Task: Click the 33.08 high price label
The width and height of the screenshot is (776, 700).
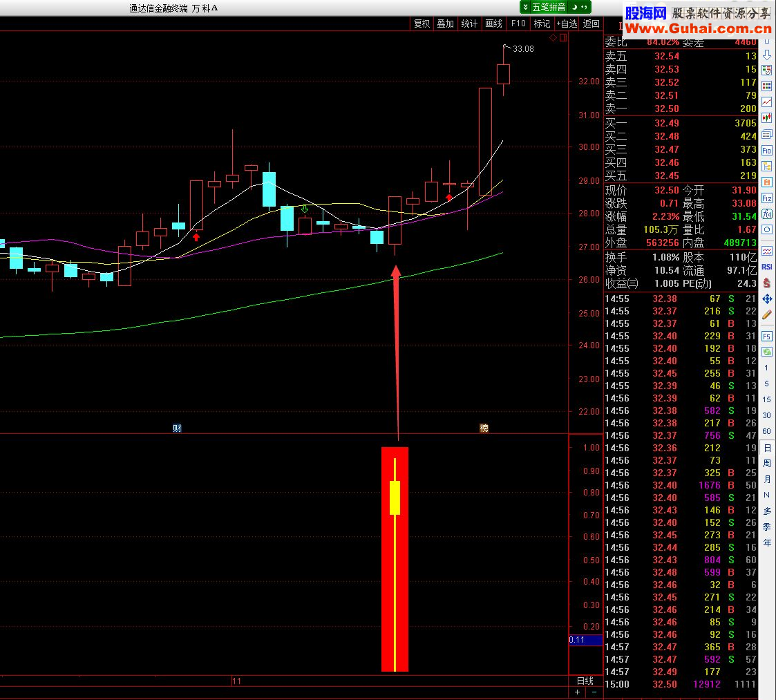Action: 523,49
